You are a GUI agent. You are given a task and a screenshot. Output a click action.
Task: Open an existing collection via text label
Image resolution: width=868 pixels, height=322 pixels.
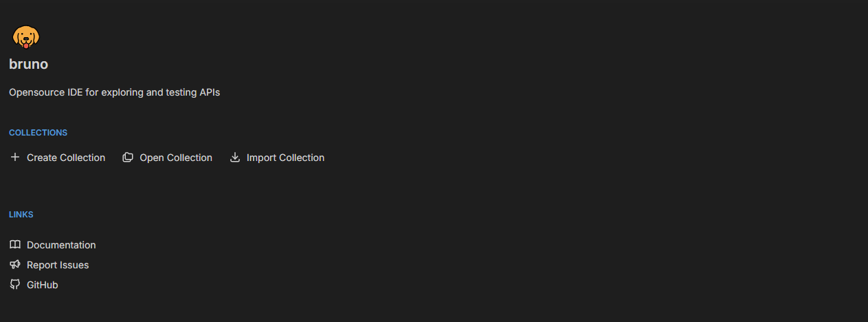[x=176, y=158]
